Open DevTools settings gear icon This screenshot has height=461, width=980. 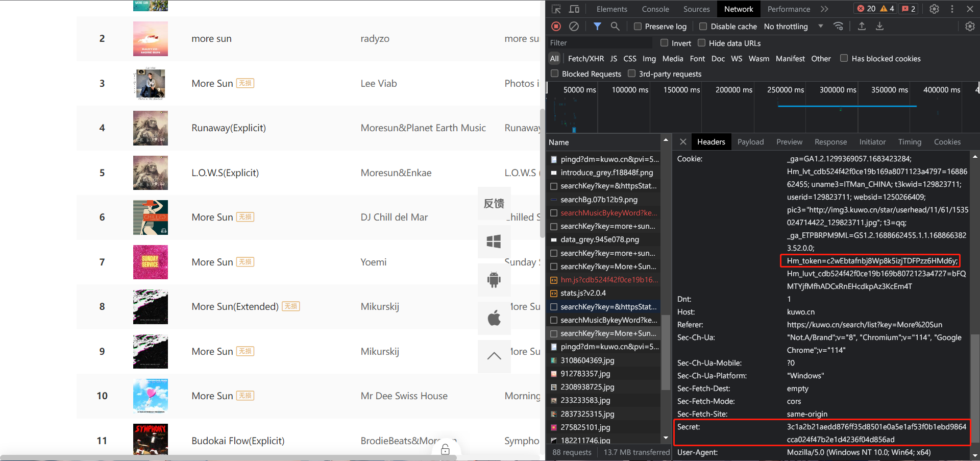point(934,9)
